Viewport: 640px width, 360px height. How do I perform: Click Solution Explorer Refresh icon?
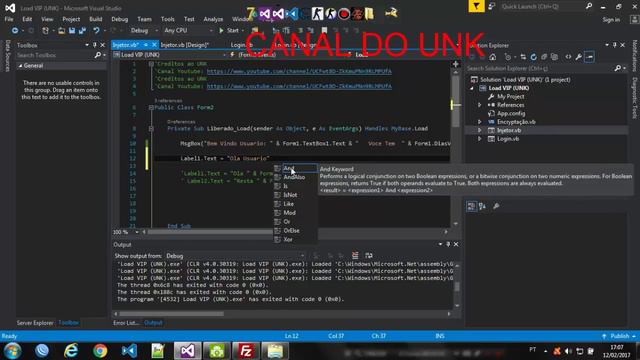coord(533,57)
